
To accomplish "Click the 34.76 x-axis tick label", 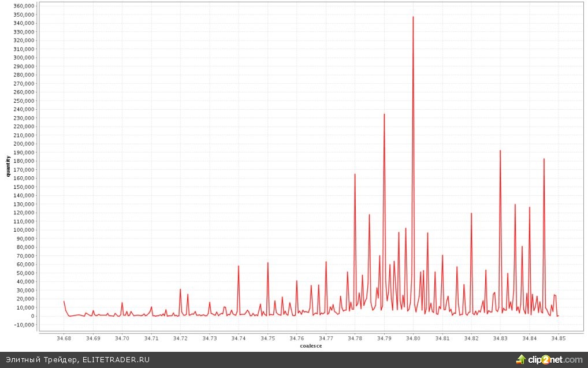I will pos(297,339).
